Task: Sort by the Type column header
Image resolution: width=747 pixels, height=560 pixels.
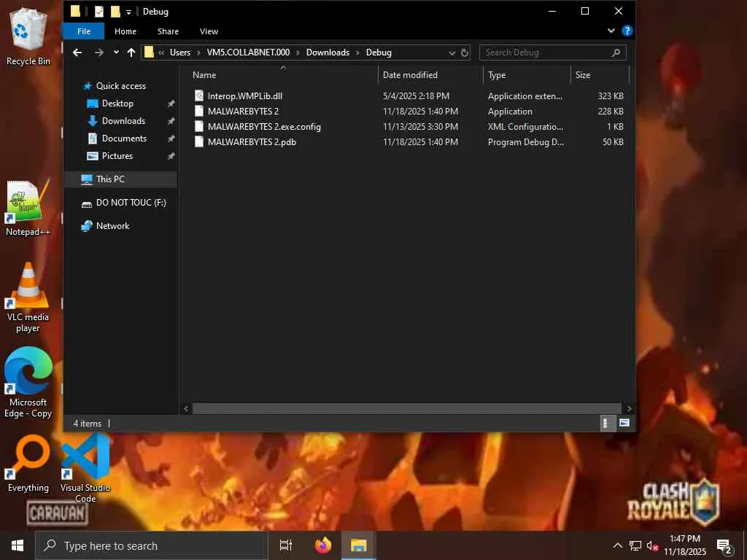Action: (x=527, y=75)
